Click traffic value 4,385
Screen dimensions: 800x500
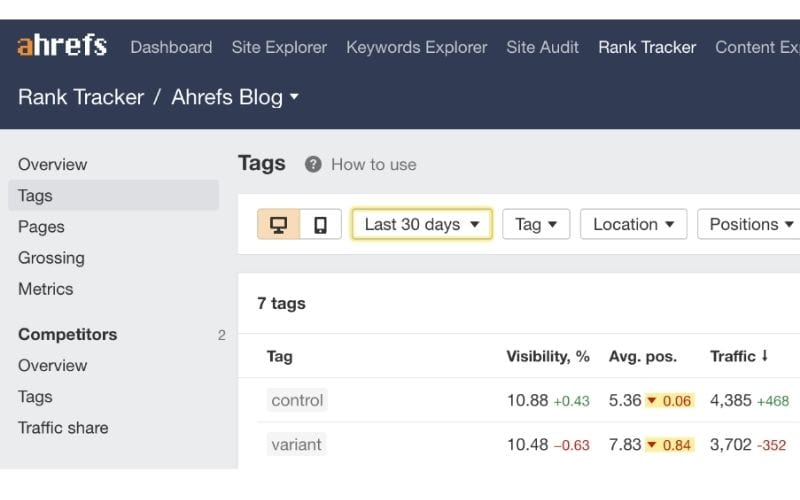click(x=731, y=400)
